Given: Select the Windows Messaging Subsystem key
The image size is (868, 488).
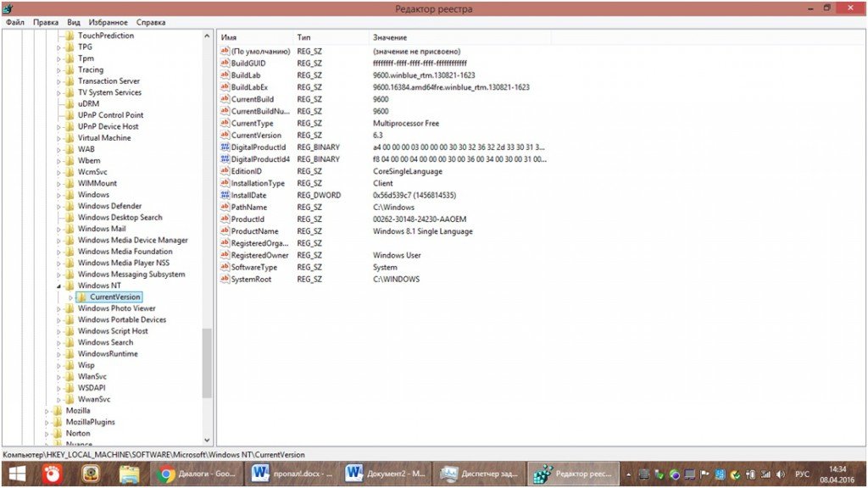Looking at the screenshot, I should [131, 274].
